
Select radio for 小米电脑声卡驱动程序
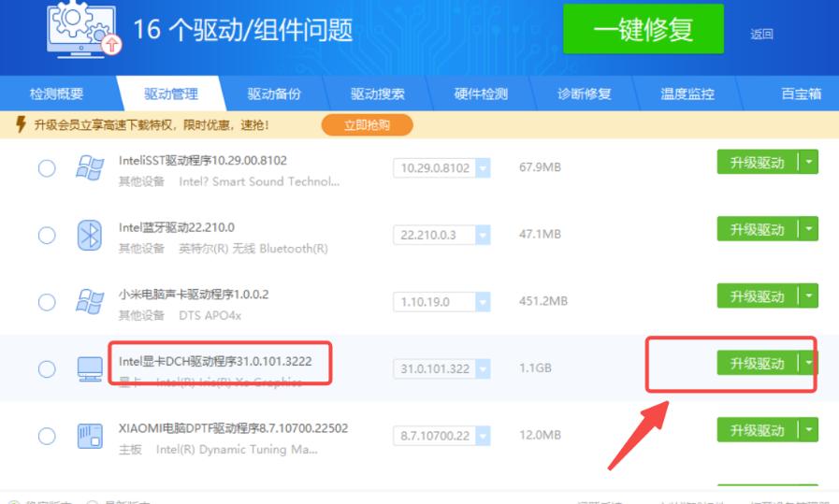(47, 302)
